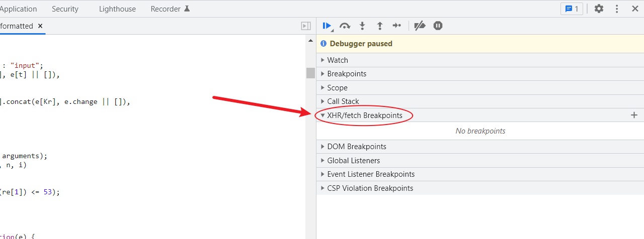
Task: Toggle pause on exceptions
Action: coord(438,26)
